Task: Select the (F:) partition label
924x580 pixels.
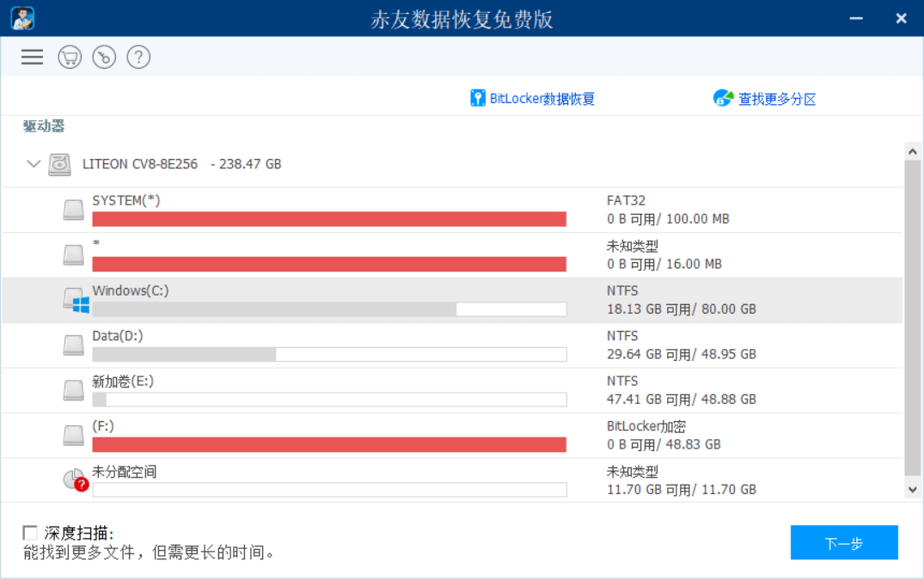Action: pos(103,425)
